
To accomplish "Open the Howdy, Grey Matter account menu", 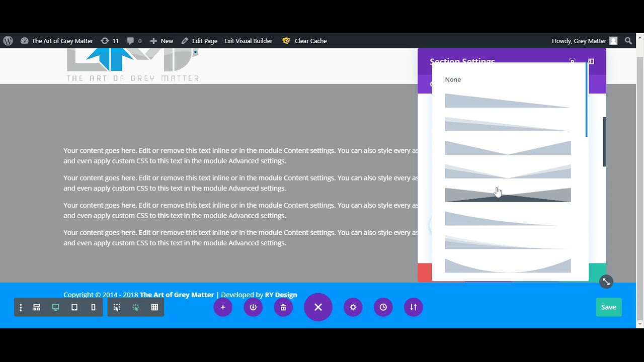I will 584,41.
